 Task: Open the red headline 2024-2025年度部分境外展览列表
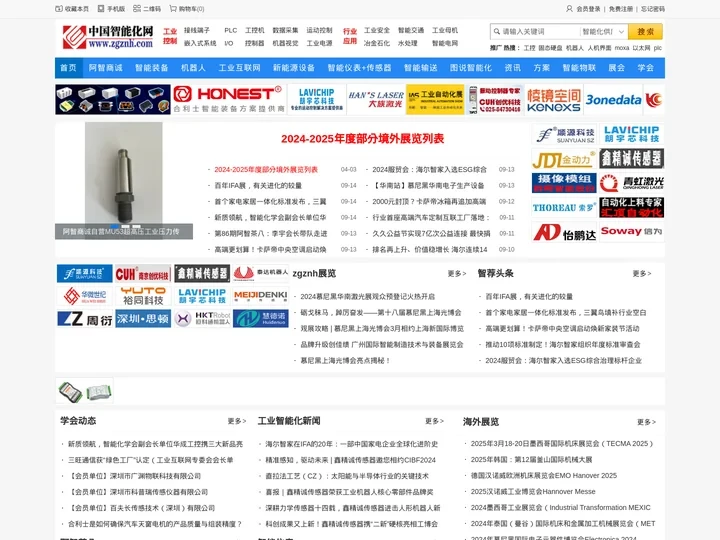click(x=362, y=139)
